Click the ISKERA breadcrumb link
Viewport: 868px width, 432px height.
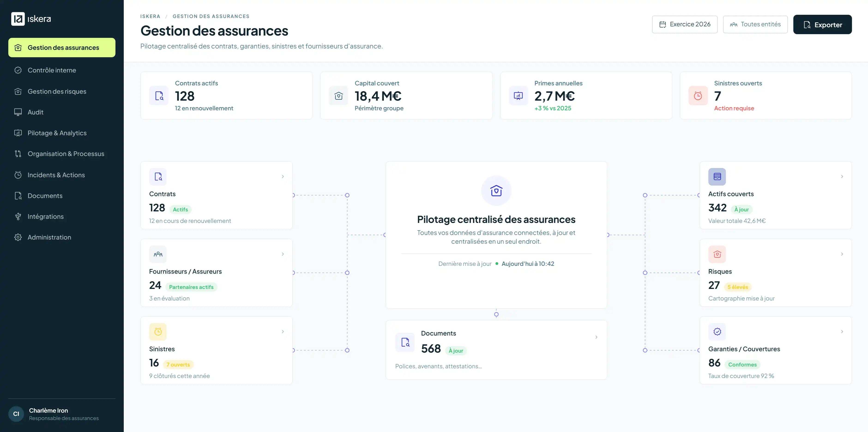[x=150, y=16]
